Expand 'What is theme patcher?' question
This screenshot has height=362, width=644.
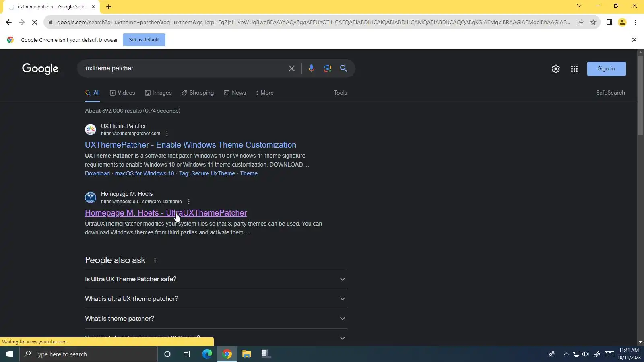pyautogui.click(x=216, y=319)
